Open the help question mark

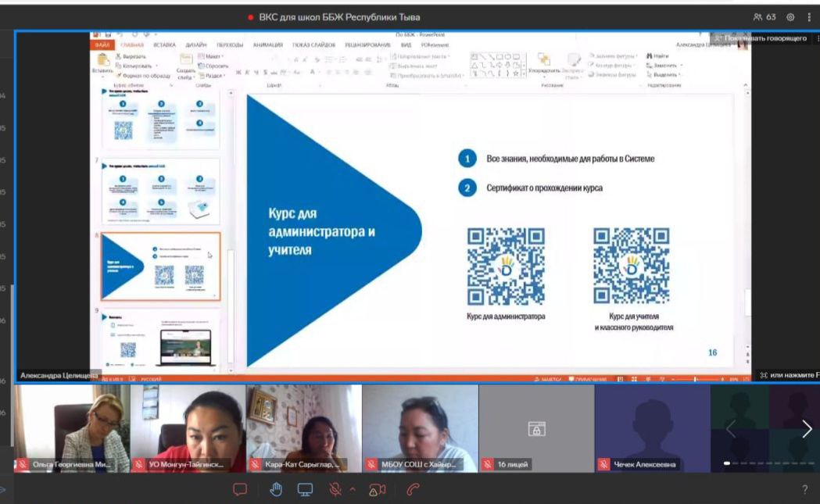click(805, 489)
